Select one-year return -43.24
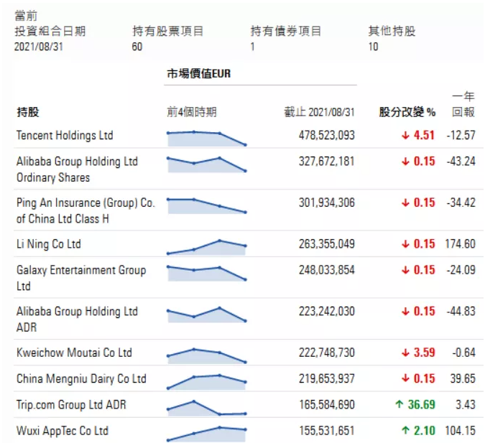This screenshot has height=448, width=485. 461,162
